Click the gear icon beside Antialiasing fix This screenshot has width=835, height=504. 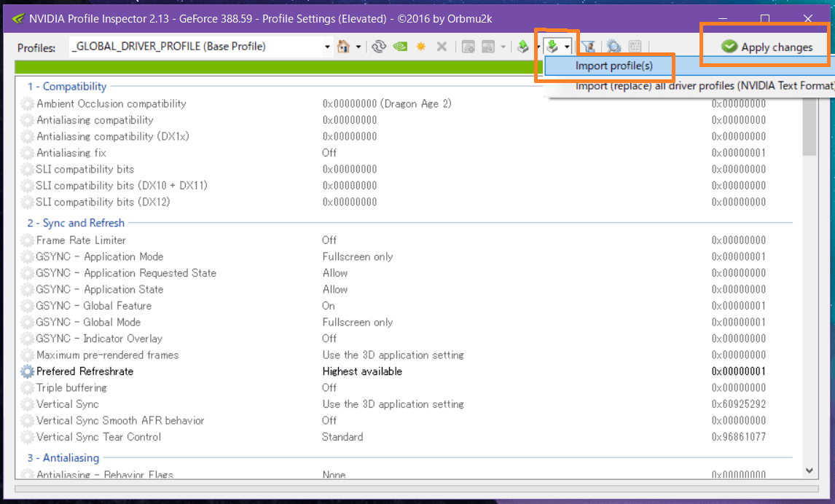pos(27,153)
